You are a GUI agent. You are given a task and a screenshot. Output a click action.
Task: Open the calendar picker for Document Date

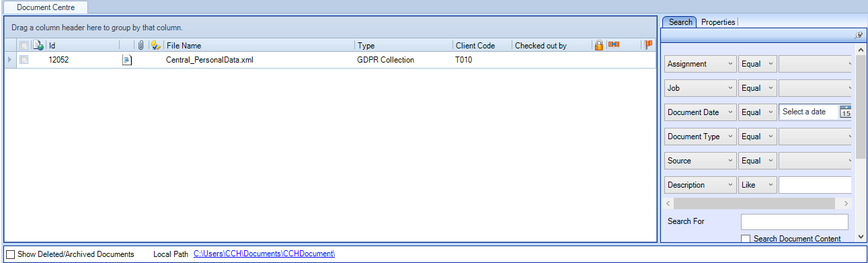click(x=845, y=112)
